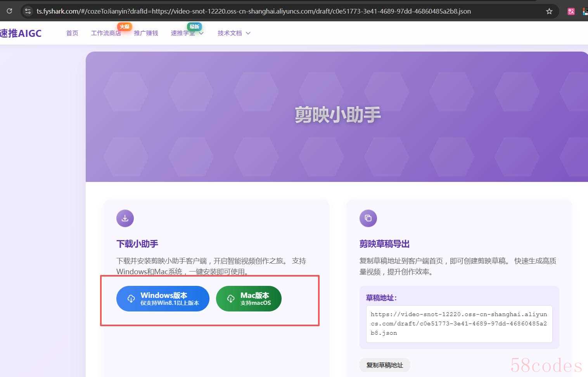Expand the 技术文档 dropdown chevron
The image size is (588, 377).
248,33
